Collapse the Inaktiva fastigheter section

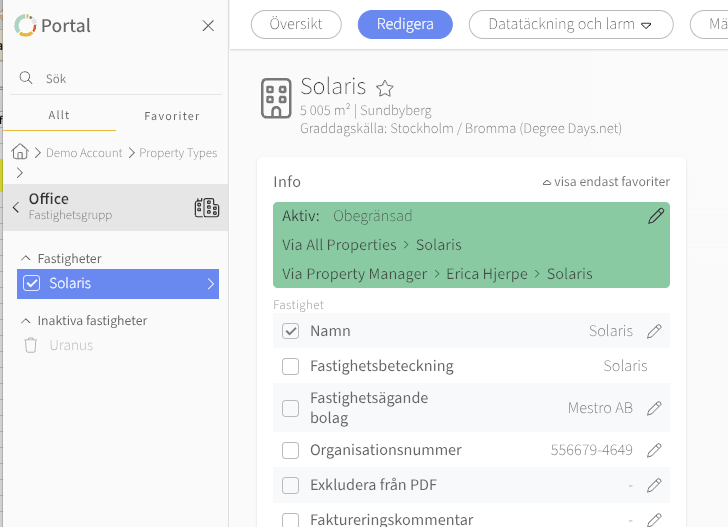[26, 321]
